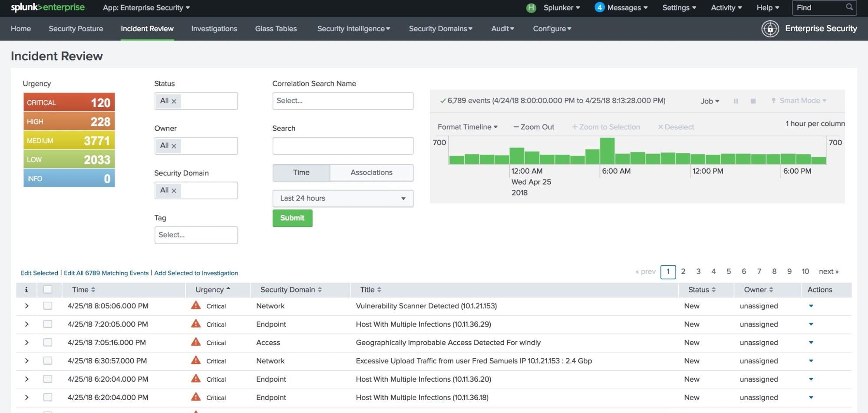Screen dimensions: 868x413
Task: Sort by the Owner column
Action: pyautogui.click(x=758, y=290)
